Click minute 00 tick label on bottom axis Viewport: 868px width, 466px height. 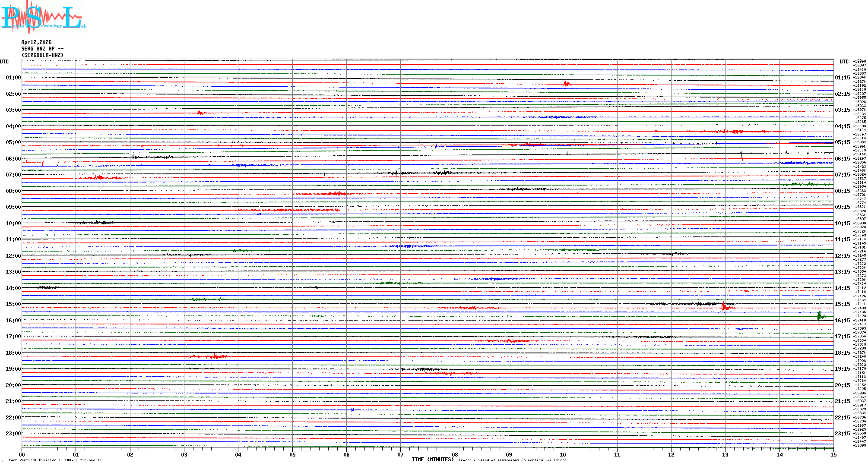click(x=22, y=454)
